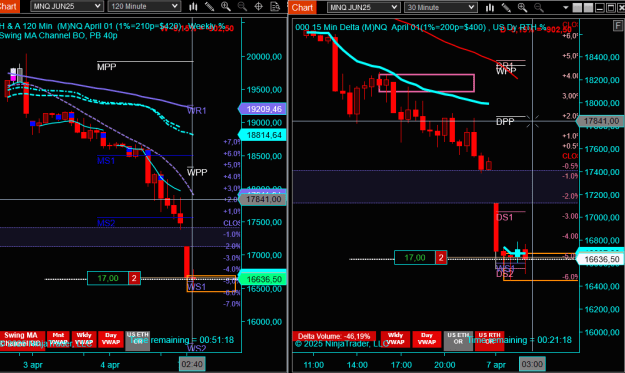The height and width of the screenshot is (373, 625).
Task: Click the second gray square icon in right chart title bar
Action: tap(588, 8)
